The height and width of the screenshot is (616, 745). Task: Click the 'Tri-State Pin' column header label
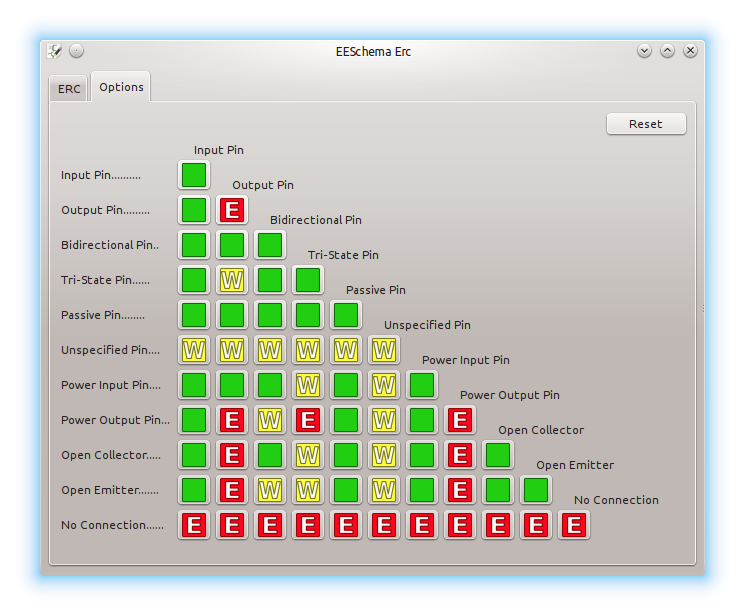point(343,255)
